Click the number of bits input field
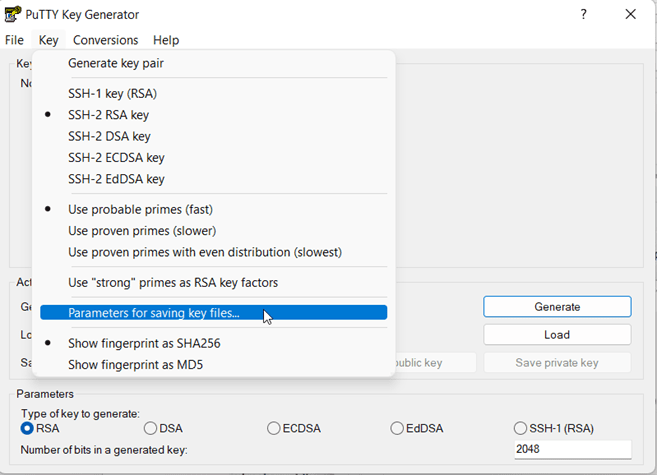 tap(572, 450)
